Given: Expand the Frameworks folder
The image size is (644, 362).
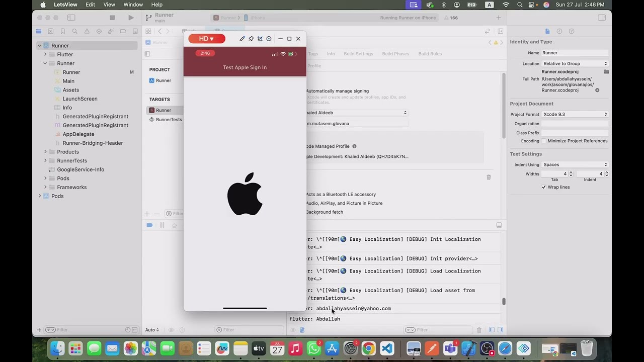Looking at the screenshot, I should click(45, 187).
